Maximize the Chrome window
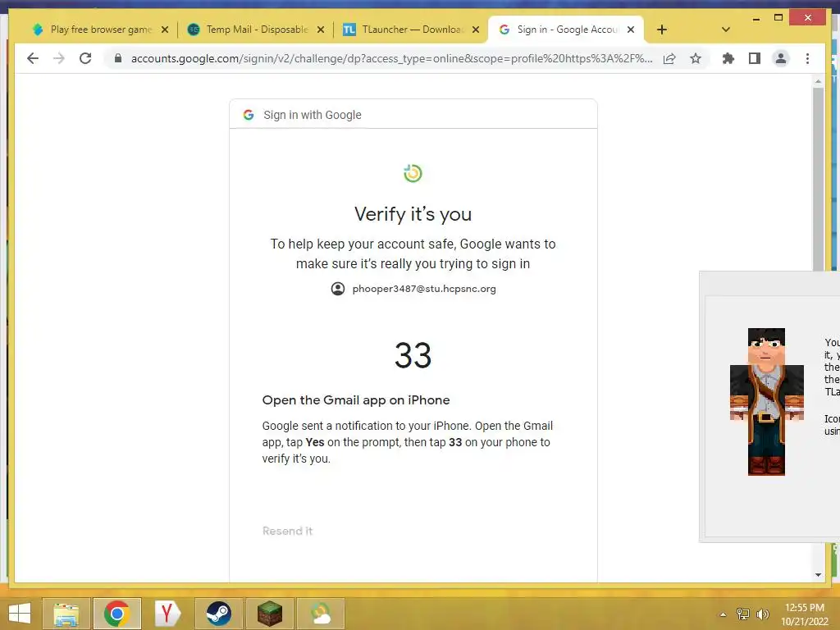Screen dimensions: 840x630 click(778, 18)
